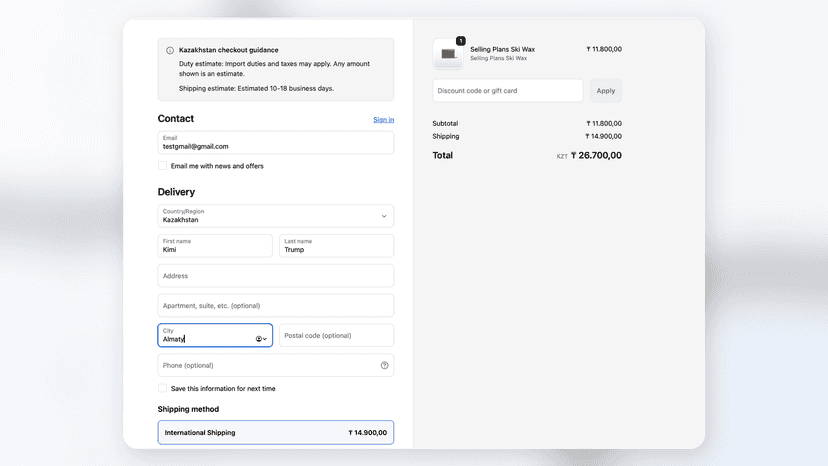Click the product price next to product title
Screen dimensions: 828x466
604,49
